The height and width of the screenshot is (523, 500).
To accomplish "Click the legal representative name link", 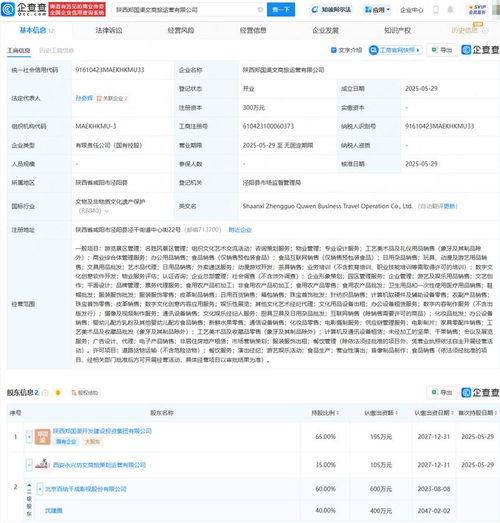I will coord(84,98).
